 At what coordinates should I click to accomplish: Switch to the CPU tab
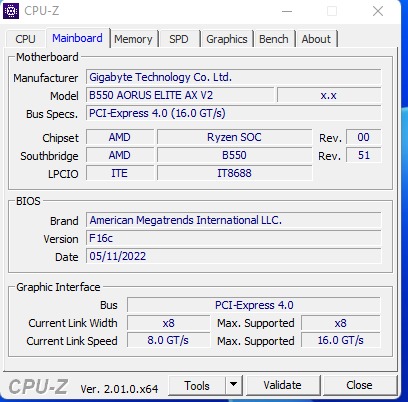[x=26, y=39]
